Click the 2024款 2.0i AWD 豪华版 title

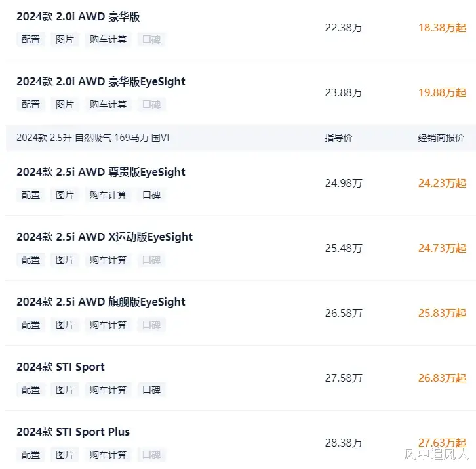[78, 16]
